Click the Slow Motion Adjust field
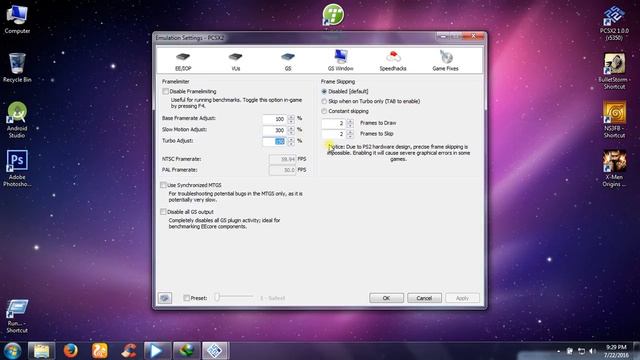The height and width of the screenshot is (360, 640). point(274,130)
